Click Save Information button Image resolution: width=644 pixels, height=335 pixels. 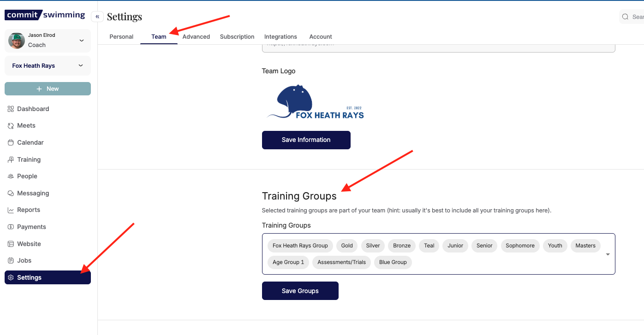coord(306,140)
